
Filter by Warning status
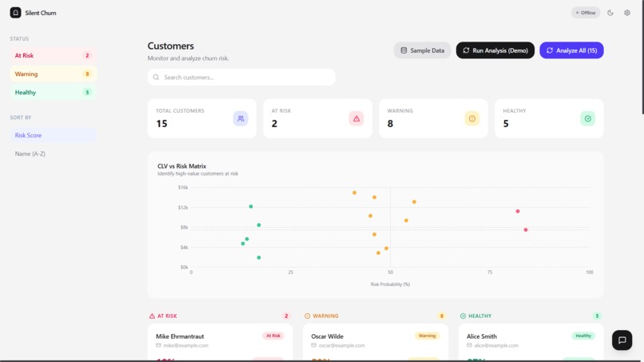(x=54, y=74)
